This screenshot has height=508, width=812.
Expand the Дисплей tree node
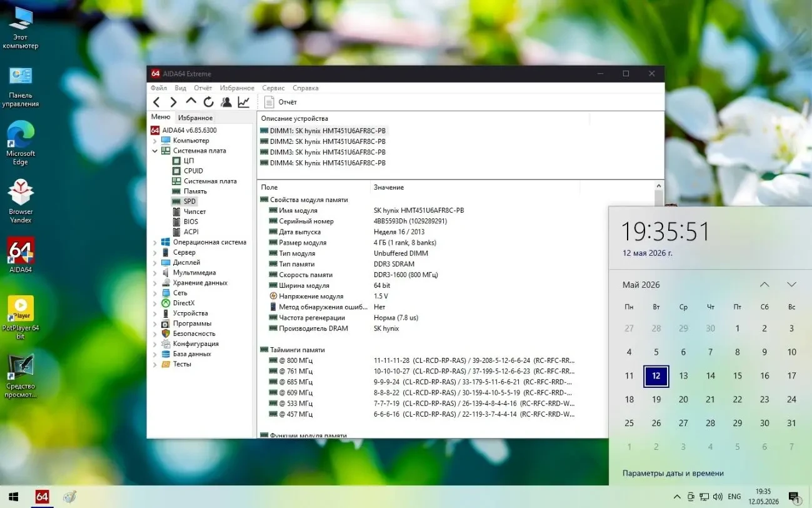156,263
